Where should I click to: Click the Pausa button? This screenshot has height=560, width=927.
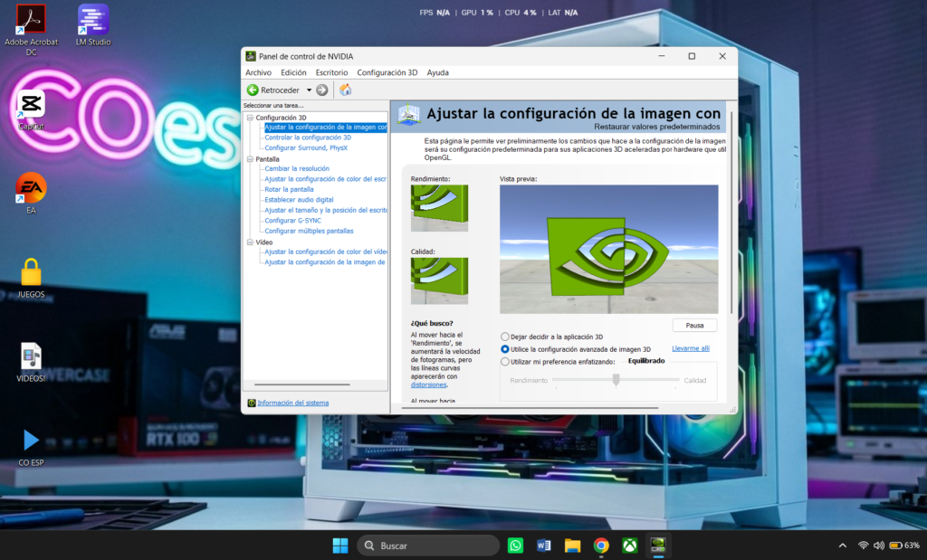pyautogui.click(x=694, y=326)
